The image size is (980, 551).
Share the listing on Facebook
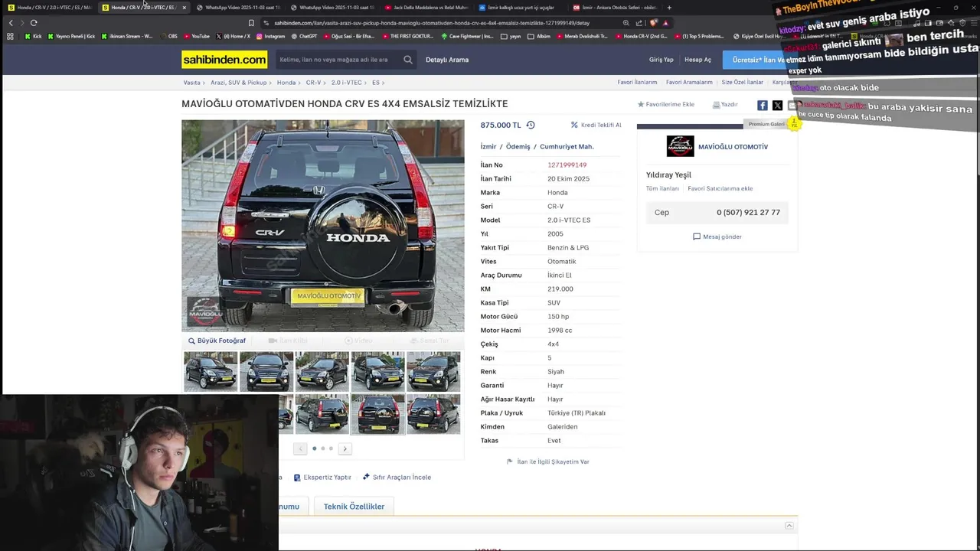click(x=763, y=106)
